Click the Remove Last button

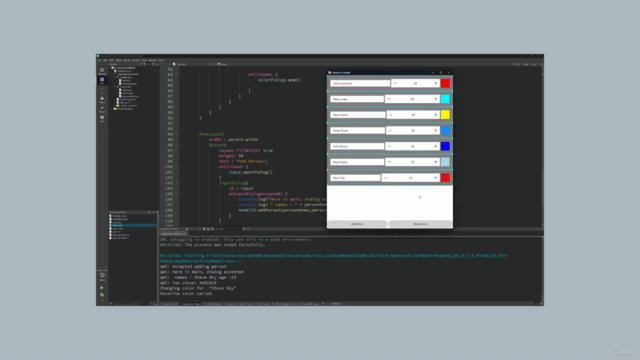(420, 224)
